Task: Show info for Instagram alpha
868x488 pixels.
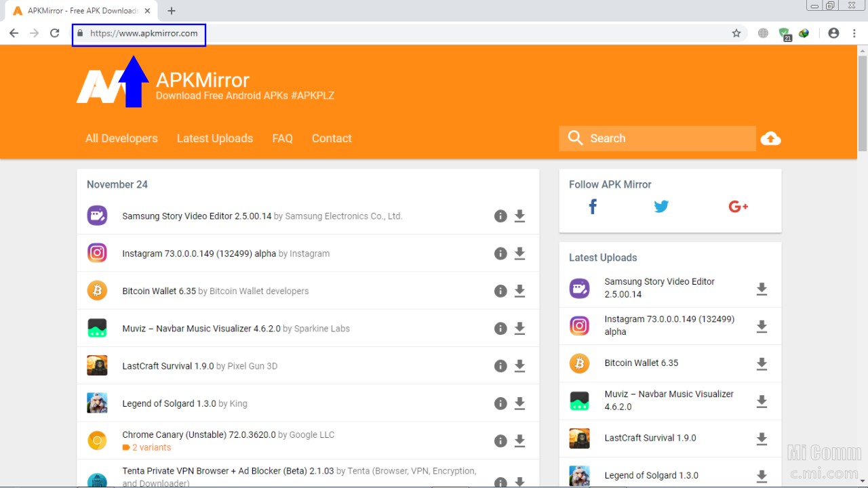Action: [500, 253]
